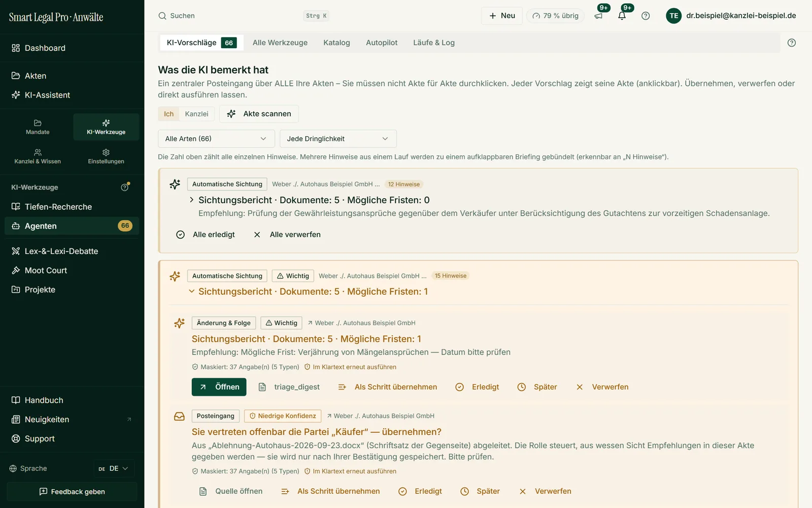Click the Akte scannen button
The width and height of the screenshot is (812, 508).
(259, 114)
